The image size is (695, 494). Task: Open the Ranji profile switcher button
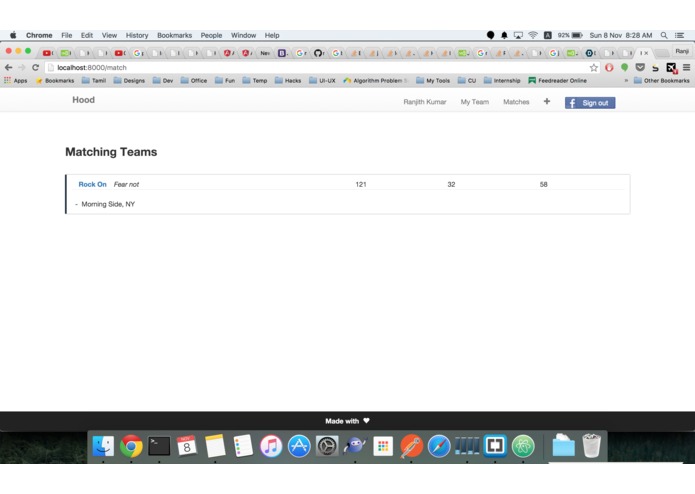pyautogui.click(x=682, y=51)
